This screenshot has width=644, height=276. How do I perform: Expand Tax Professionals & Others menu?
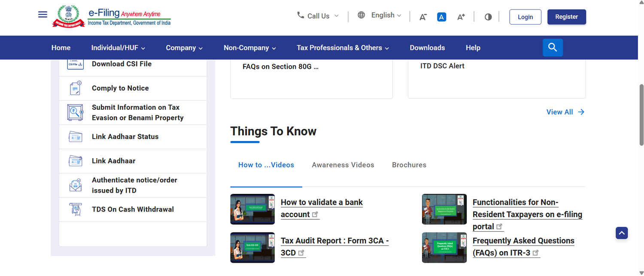pos(343,48)
